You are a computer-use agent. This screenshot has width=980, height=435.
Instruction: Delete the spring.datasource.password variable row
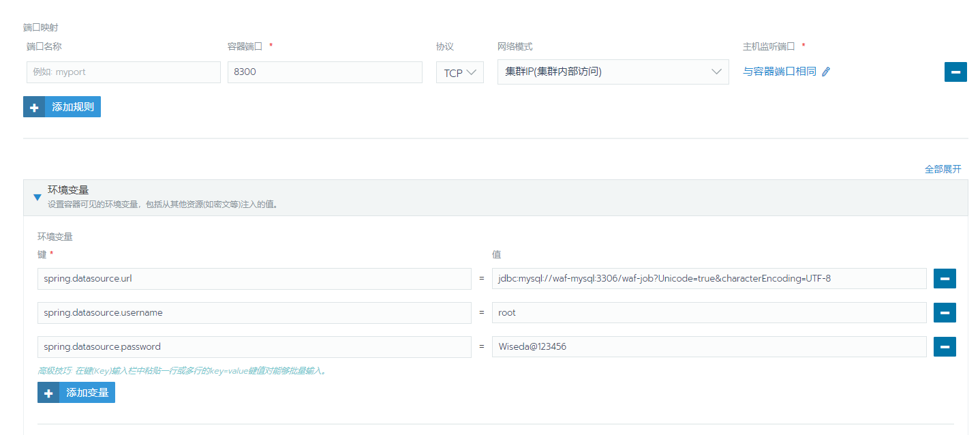click(945, 346)
